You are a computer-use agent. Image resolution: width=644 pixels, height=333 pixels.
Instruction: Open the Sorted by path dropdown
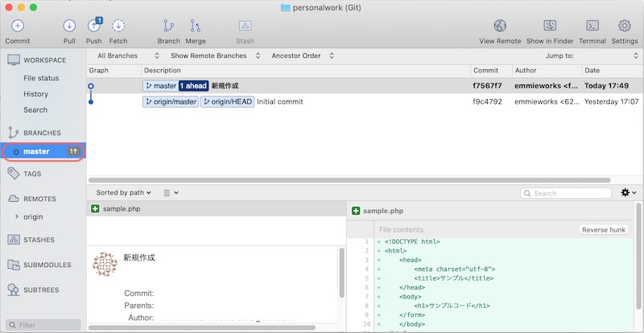124,192
